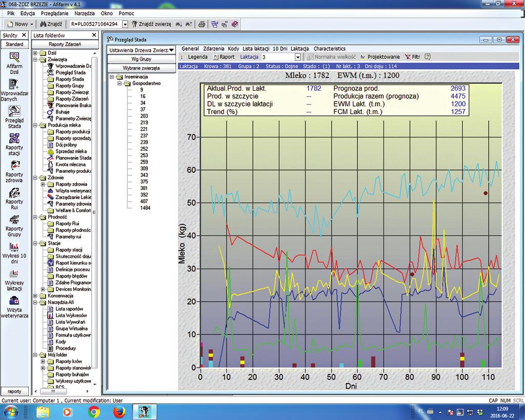This screenshot has height=420, width=525.
Task: Click the Wg Grupy button
Action: 142,59
